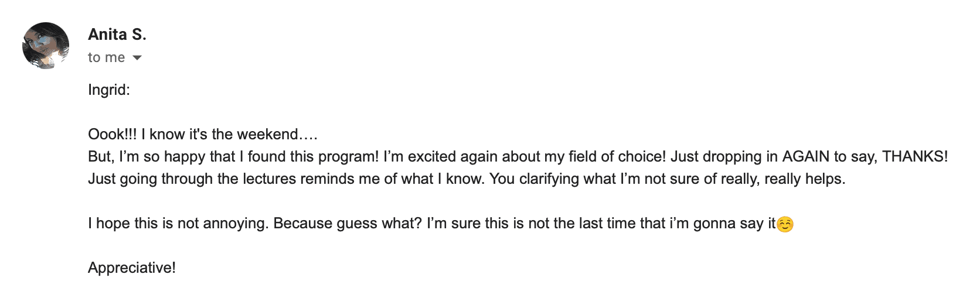This screenshot has height=288, width=980.
Task: Click the yellow highlighted block
Action: click(x=815, y=41)
